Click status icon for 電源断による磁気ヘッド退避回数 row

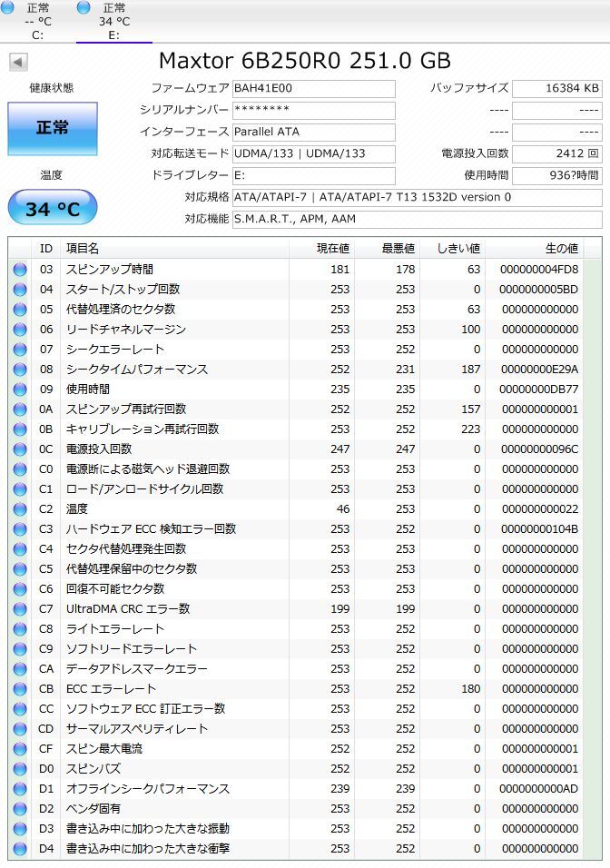pyautogui.click(x=20, y=469)
